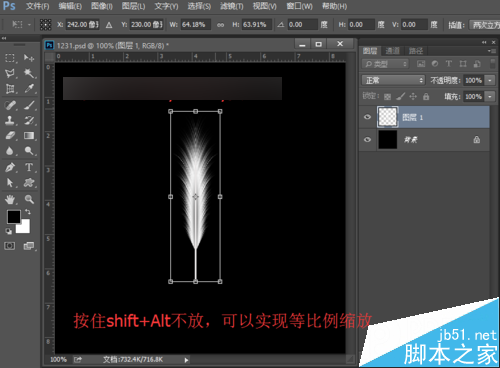Select the Polygonal Lasso tool
Image resolution: width=500 pixels, height=368 pixels.
[x=10, y=73]
